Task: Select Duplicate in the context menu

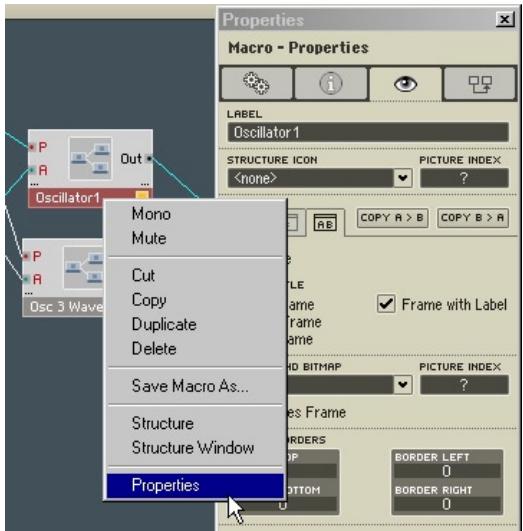Action: pyautogui.click(x=195, y=324)
